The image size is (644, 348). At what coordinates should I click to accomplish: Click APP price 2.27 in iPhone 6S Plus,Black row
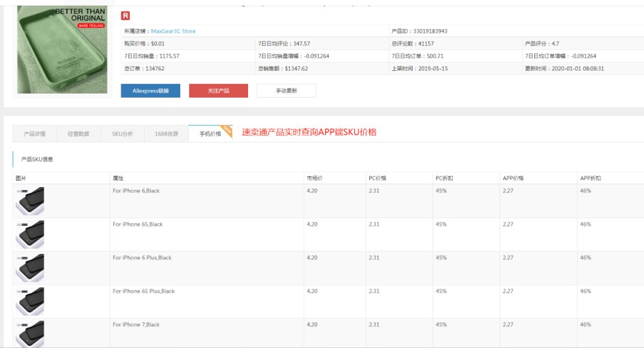click(x=507, y=291)
